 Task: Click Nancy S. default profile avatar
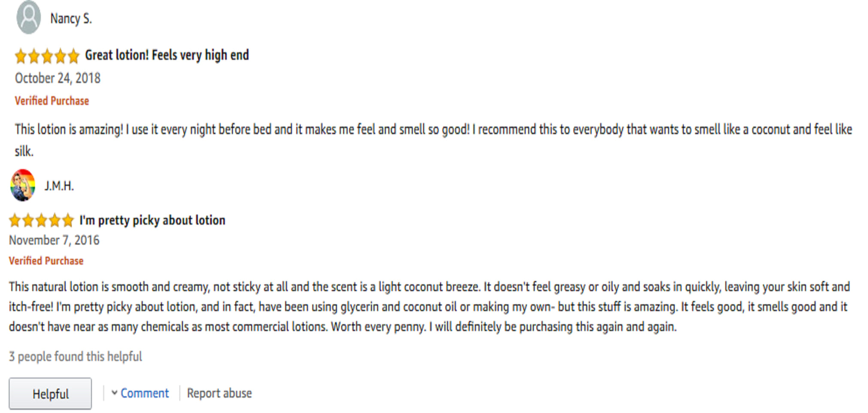[28, 17]
